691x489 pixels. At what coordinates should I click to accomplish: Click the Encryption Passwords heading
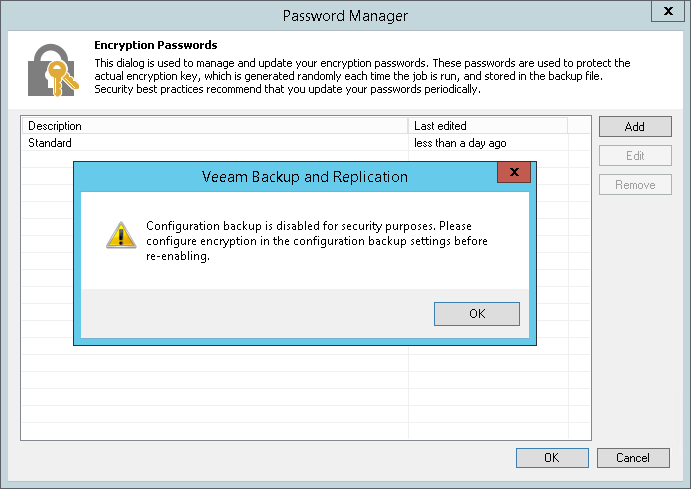point(155,45)
